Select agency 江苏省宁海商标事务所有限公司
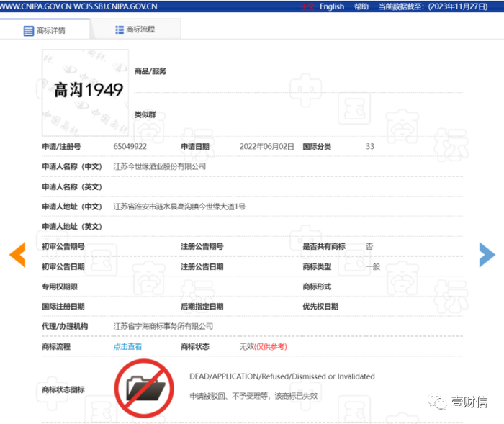 pos(163,327)
